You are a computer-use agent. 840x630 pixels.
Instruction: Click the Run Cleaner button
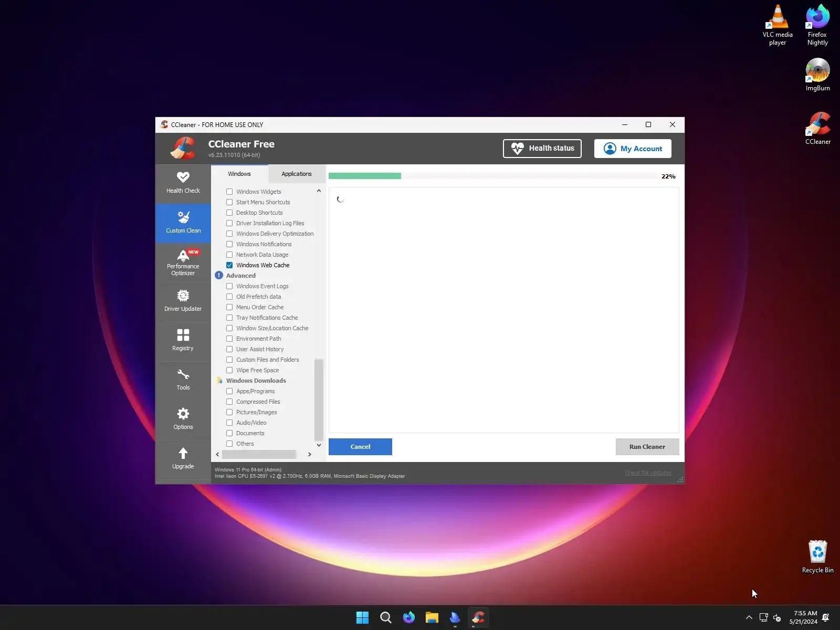[647, 447]
